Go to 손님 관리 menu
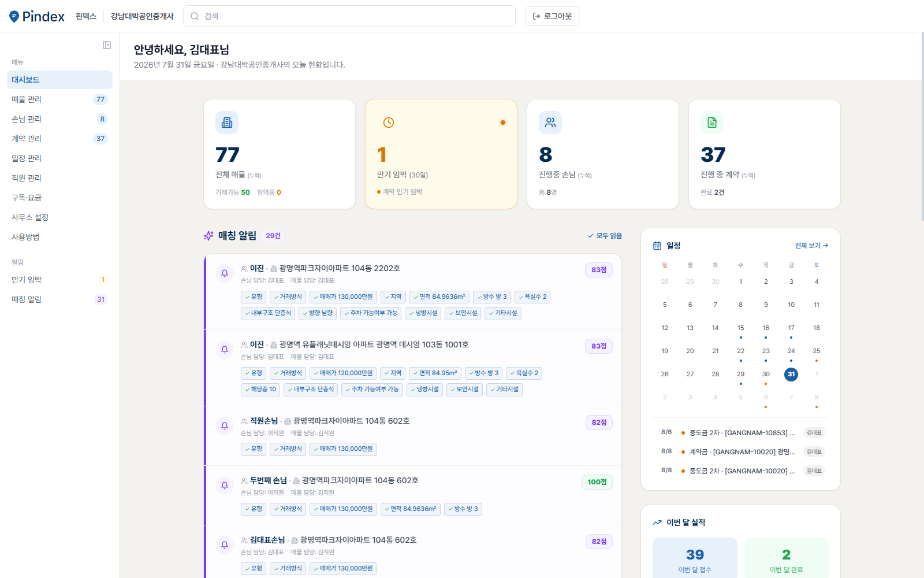 click(59, 119)
